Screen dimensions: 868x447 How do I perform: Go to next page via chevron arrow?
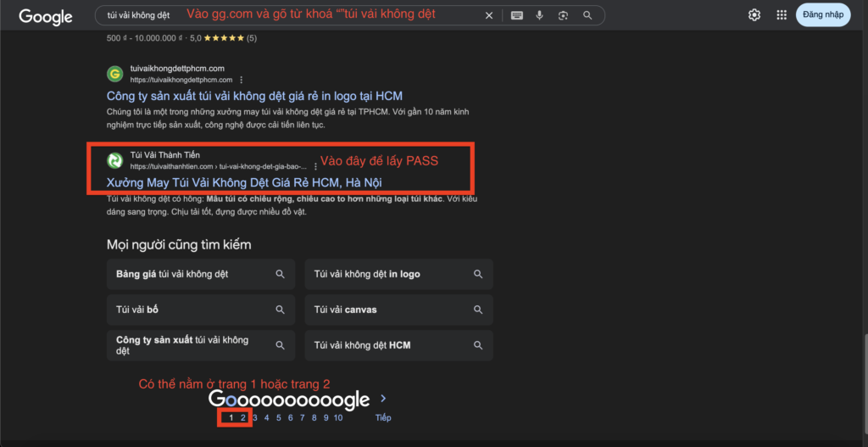pyautogui.click(x=383, y=399)
